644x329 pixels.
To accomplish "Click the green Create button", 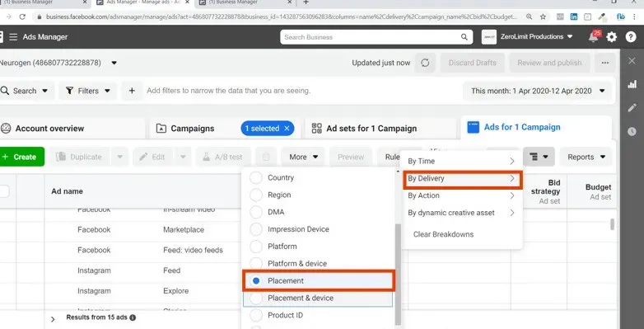I will tap(21, 157).
